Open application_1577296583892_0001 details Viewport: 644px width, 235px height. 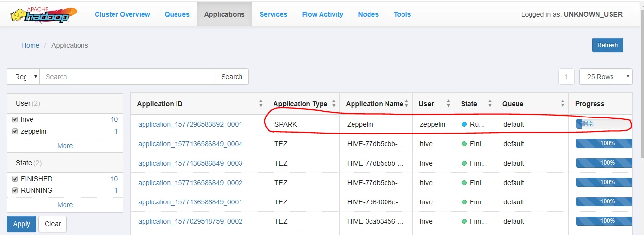coord(190,124)
